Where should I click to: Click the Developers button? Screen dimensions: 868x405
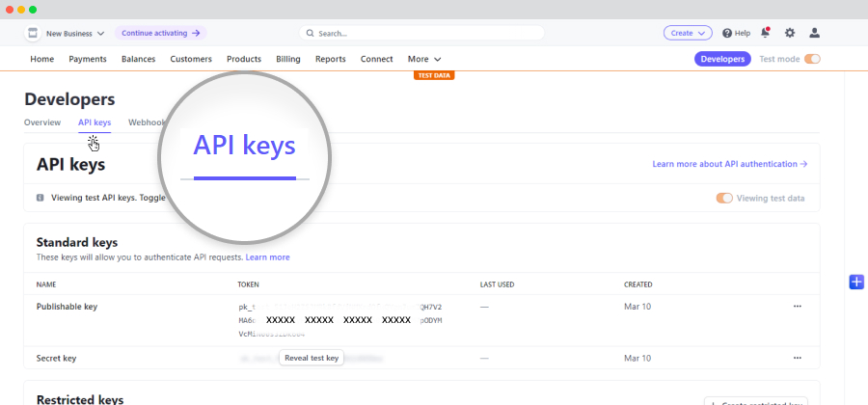pos(722,59)
